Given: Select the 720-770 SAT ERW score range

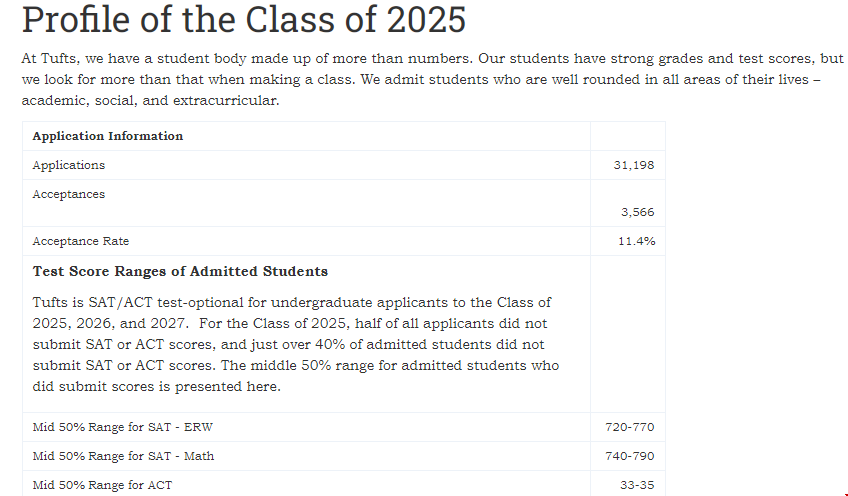Looking at the screenshot, I should tap(630, 427).
